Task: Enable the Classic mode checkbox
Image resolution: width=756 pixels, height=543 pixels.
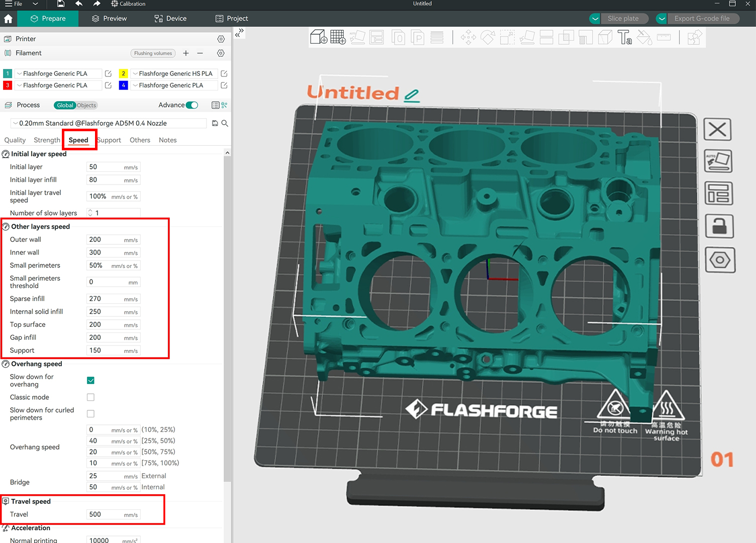Action: [90, 397]
